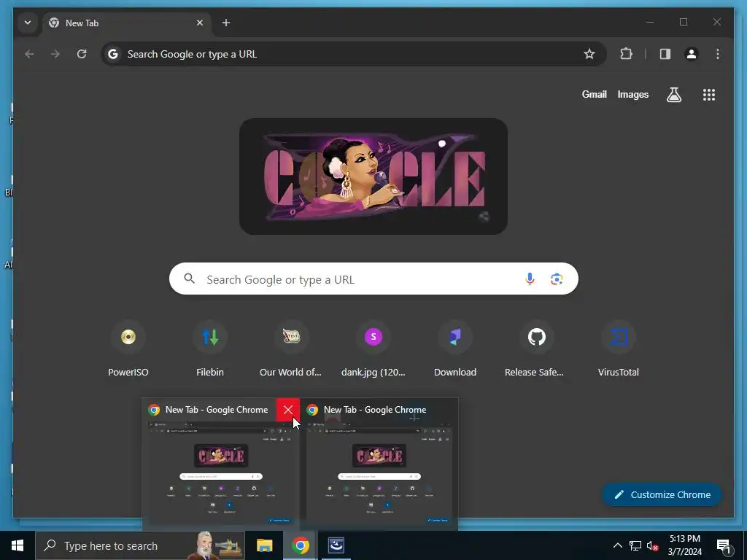Click the Google Doodle image
747x560 pixels.
point(373,176)
